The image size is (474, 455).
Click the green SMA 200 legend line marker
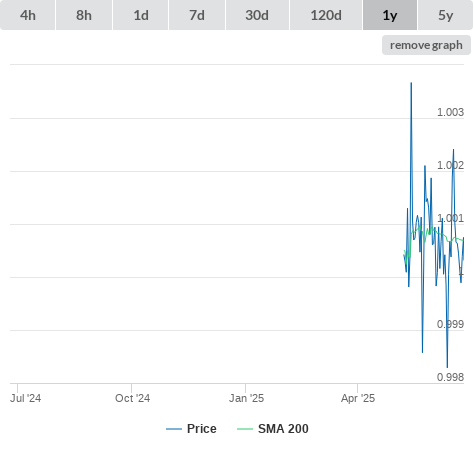(245, 429)
